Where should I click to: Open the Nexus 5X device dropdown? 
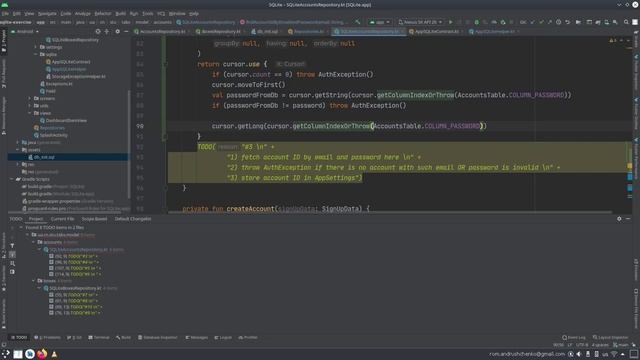[420, 22]
